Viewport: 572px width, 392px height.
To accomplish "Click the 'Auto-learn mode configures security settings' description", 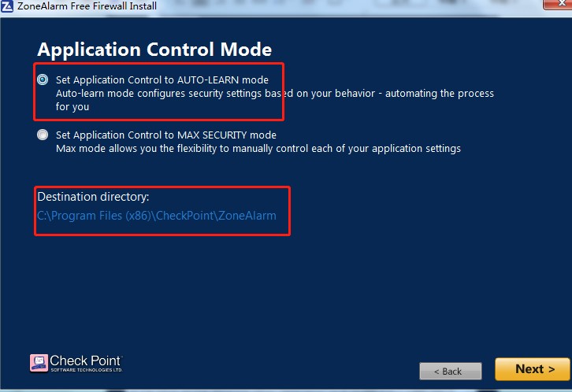I will 275,100.
